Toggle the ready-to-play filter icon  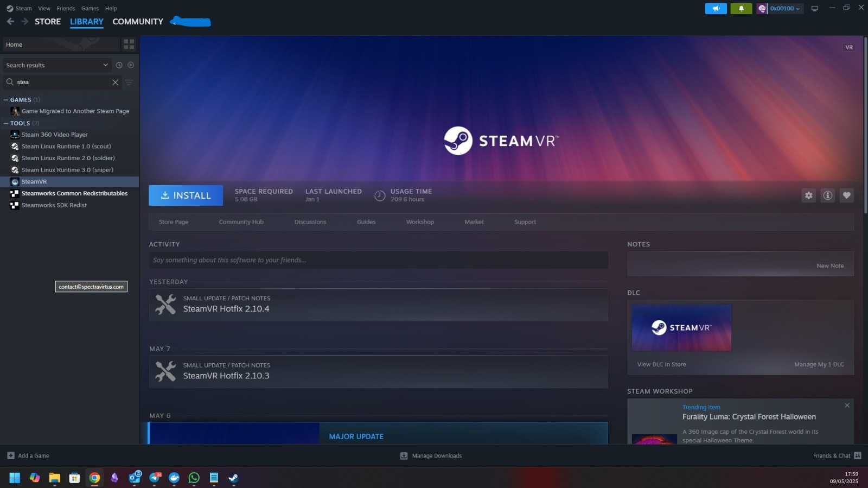tap(131, 65)
